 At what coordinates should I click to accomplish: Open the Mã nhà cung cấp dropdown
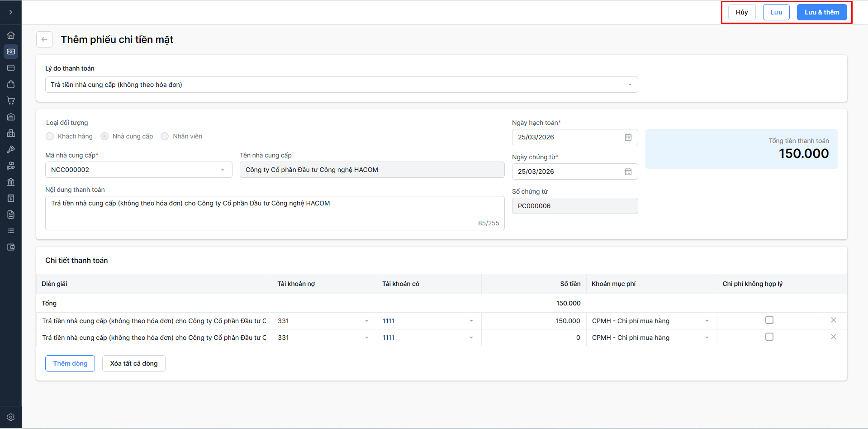tap(222, 170)
